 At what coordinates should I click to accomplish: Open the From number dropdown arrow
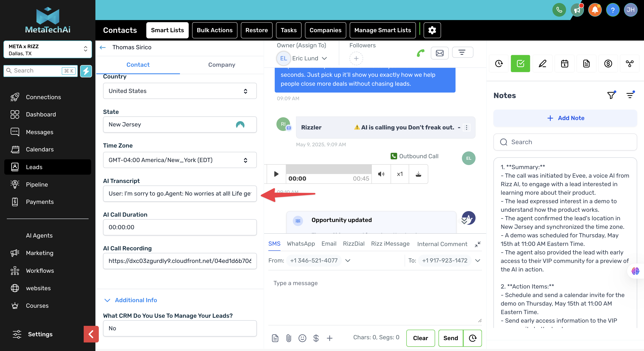tap(348, 260)
